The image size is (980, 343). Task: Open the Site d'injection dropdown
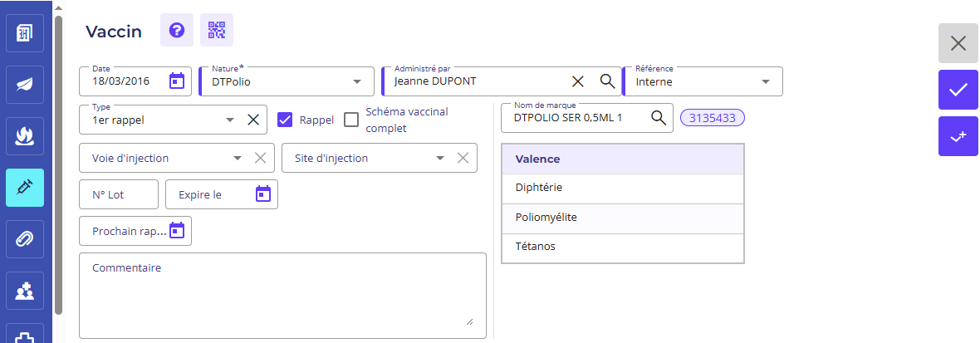[440, 158]
